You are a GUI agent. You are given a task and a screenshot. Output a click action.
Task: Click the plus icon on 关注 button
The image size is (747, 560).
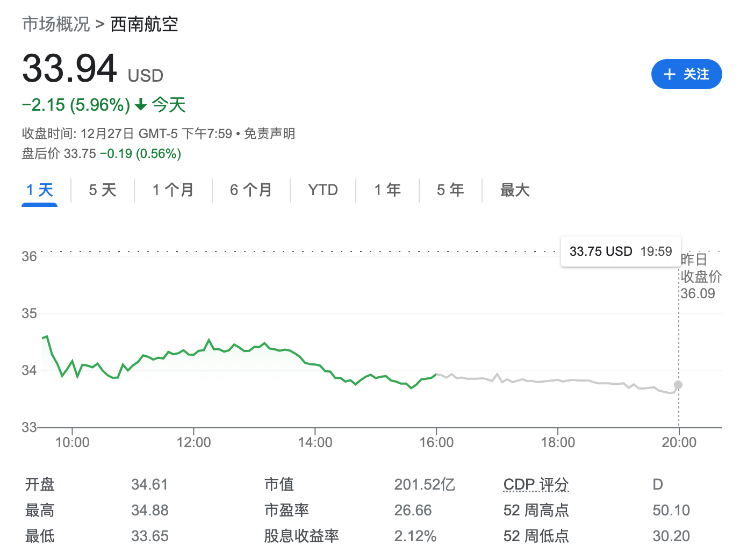[669, 75]
